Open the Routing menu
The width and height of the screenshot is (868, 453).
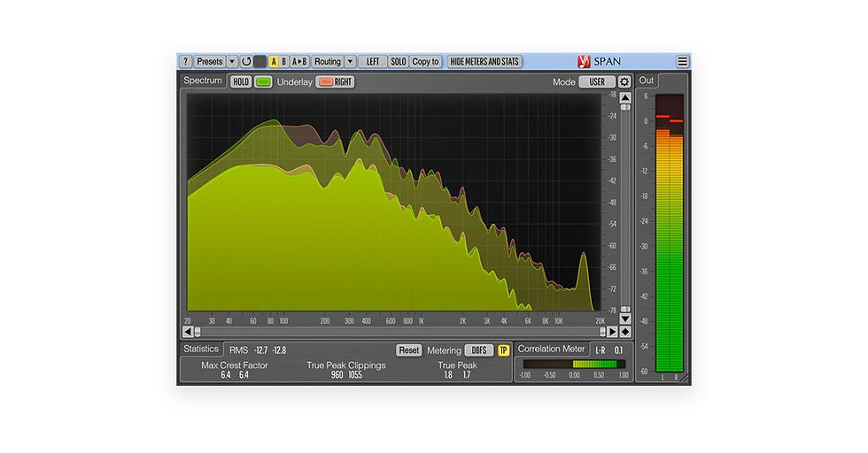pyautogui.click(x=328, y=61)
